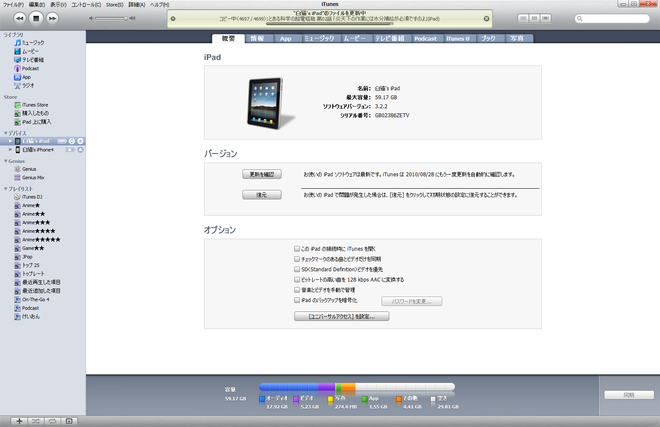Switch to grid view button
The height and width of the screenshot is (427, 660).
pos(534,18)
